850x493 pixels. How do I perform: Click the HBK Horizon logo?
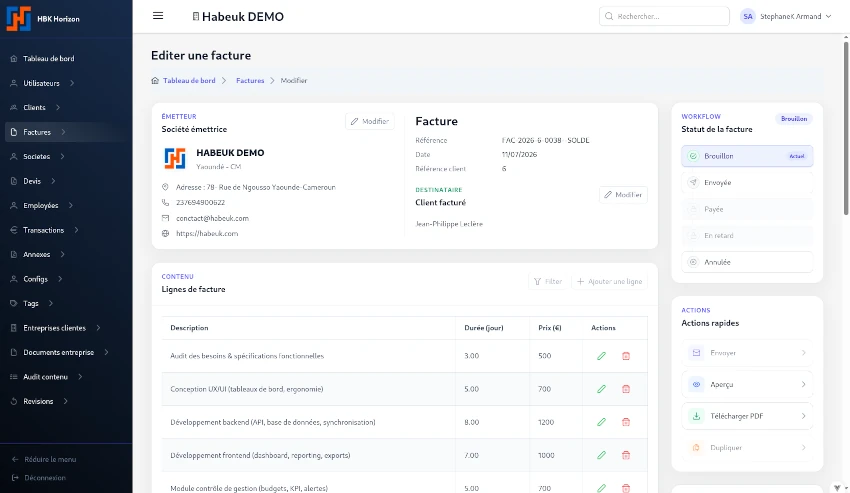(x=18, y=18)
